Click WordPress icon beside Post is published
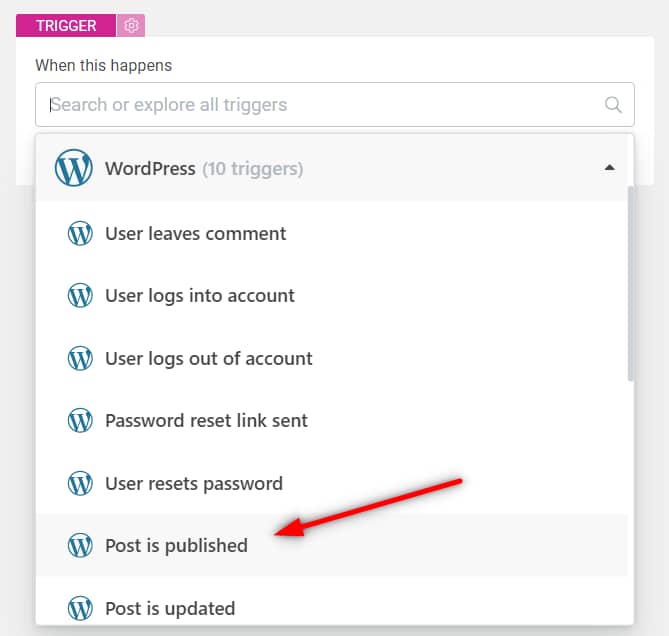This screenshot has height=636, width=669. tap(80, 546)
